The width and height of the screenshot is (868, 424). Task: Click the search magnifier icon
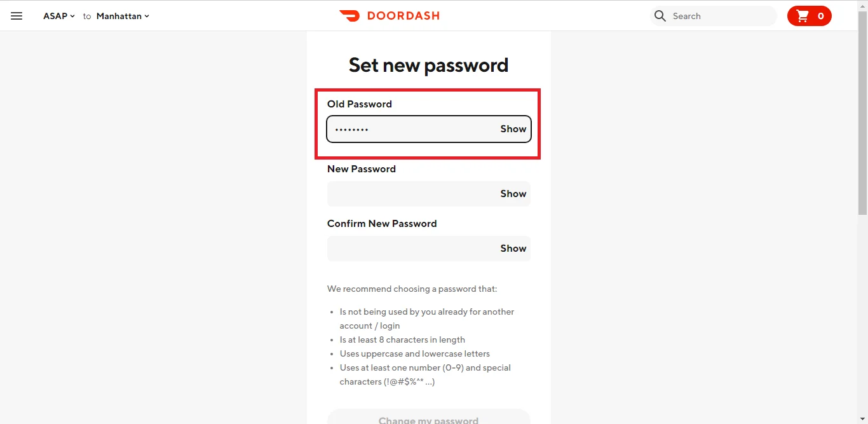(x=660, y=16)
